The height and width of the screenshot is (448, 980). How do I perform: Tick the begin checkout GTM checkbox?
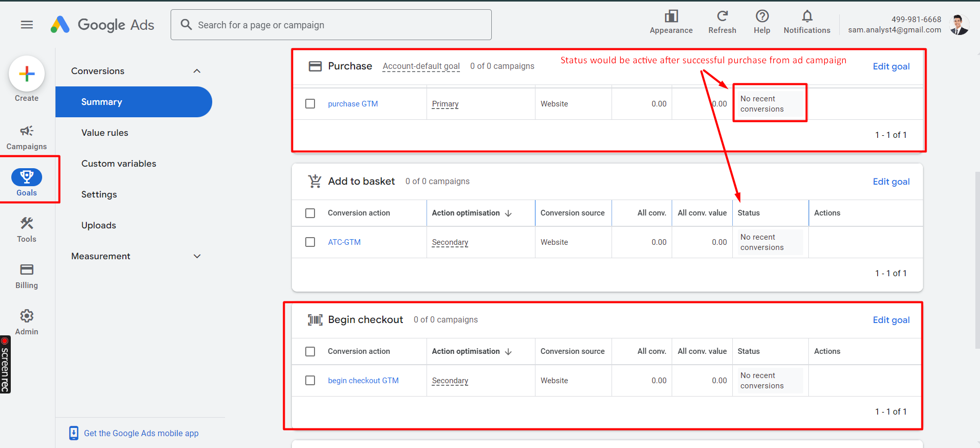pyautogui.click(x=310, y=380)
